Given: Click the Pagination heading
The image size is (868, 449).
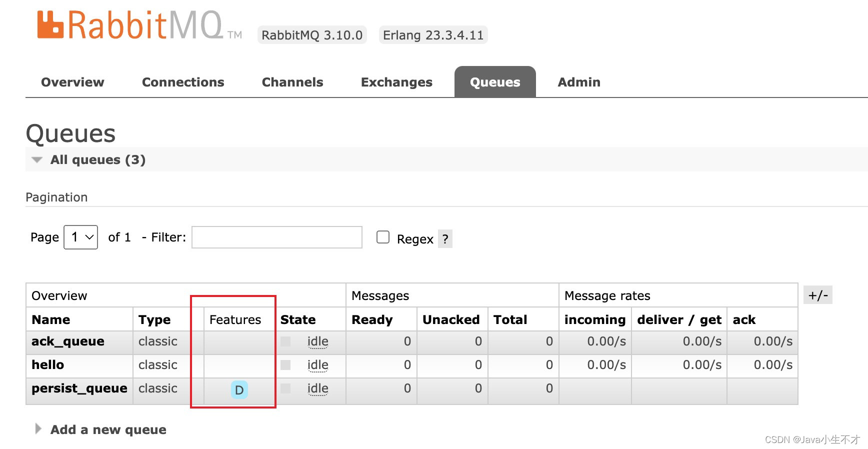Looking at the screenshot, I should point(56,197).
